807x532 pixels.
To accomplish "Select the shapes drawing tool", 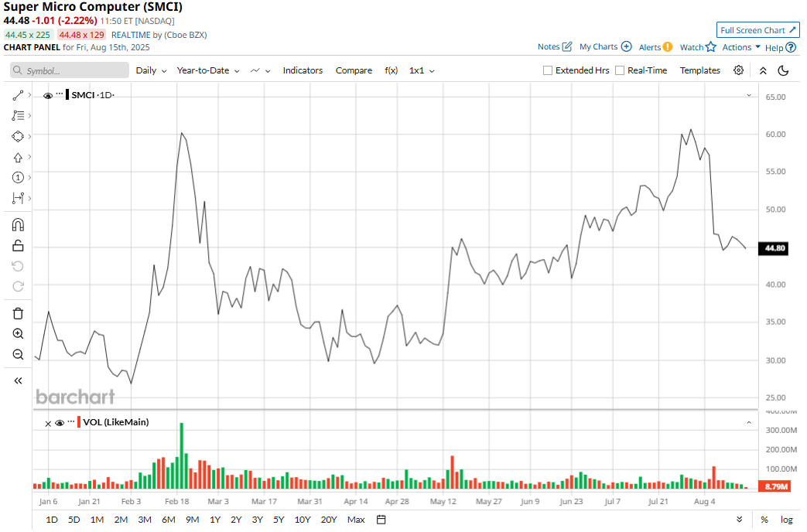I will point(18,136).
